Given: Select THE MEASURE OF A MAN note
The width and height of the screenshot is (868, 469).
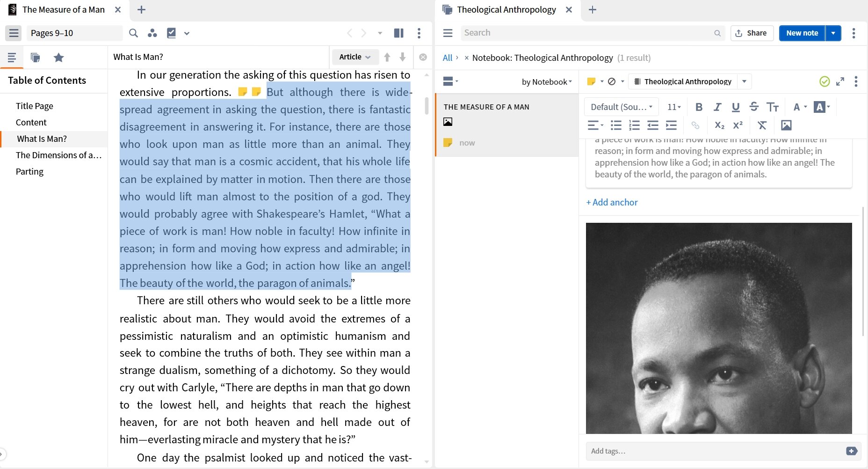Looking at the screenshot, I should click(507, 125).
